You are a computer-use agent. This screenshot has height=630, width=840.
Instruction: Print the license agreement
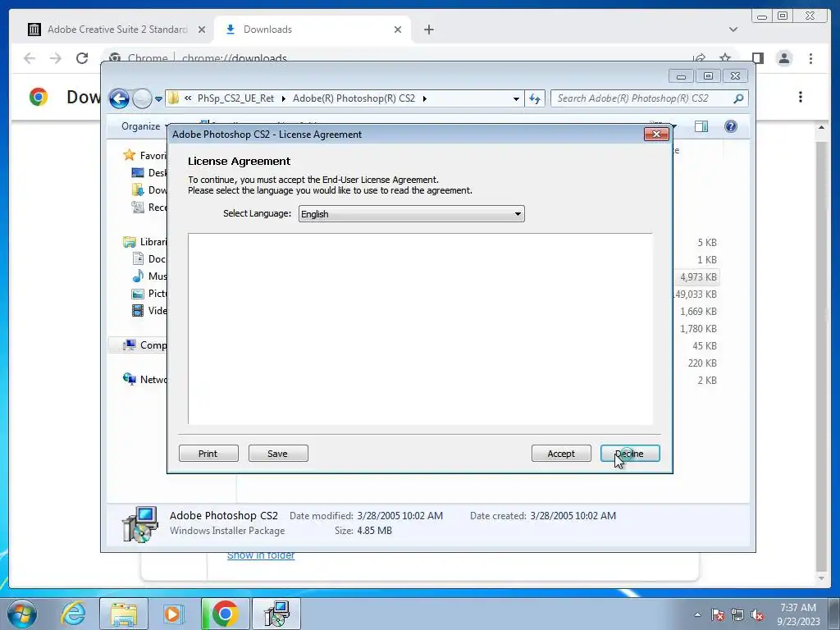(208, 453)
